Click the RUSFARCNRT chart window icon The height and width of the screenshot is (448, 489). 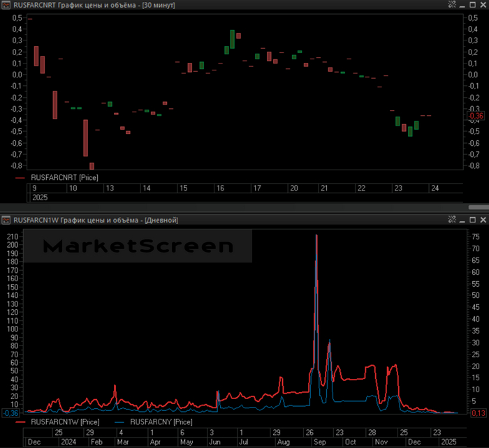6,5
